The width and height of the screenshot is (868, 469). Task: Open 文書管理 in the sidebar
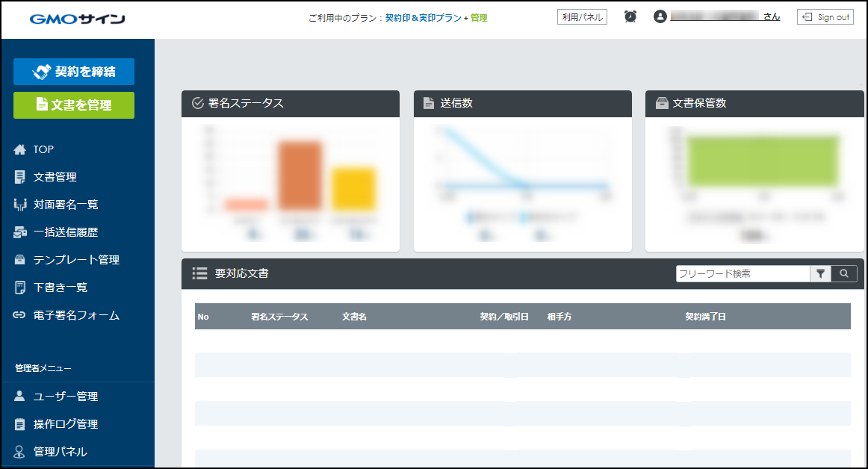click(55, 177)
